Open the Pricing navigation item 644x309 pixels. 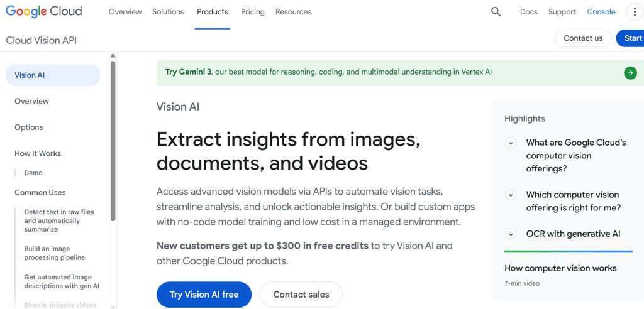(253, 12)
